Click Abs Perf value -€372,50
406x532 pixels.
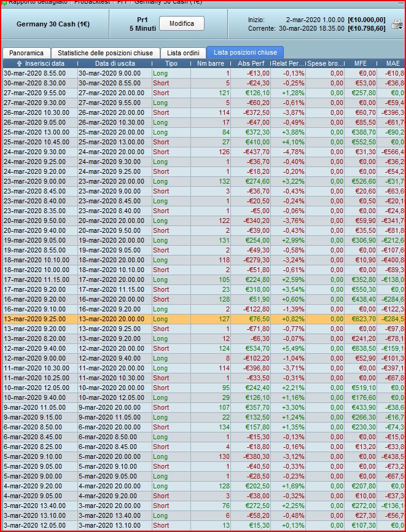point(256,112)
